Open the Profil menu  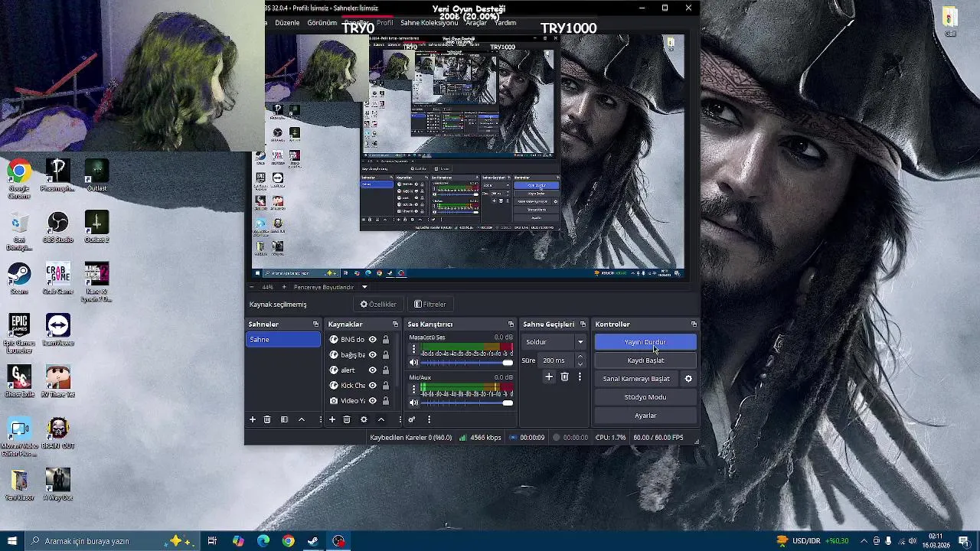384,23
